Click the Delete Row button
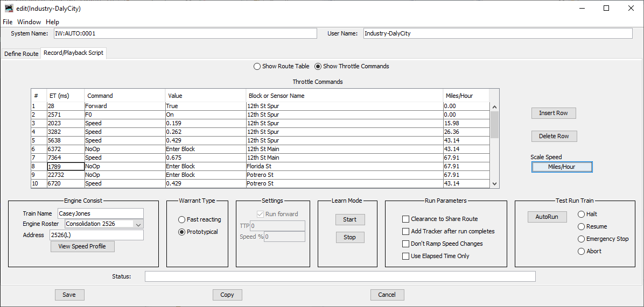This screenshot has width=644, height=307. point(554,136)
